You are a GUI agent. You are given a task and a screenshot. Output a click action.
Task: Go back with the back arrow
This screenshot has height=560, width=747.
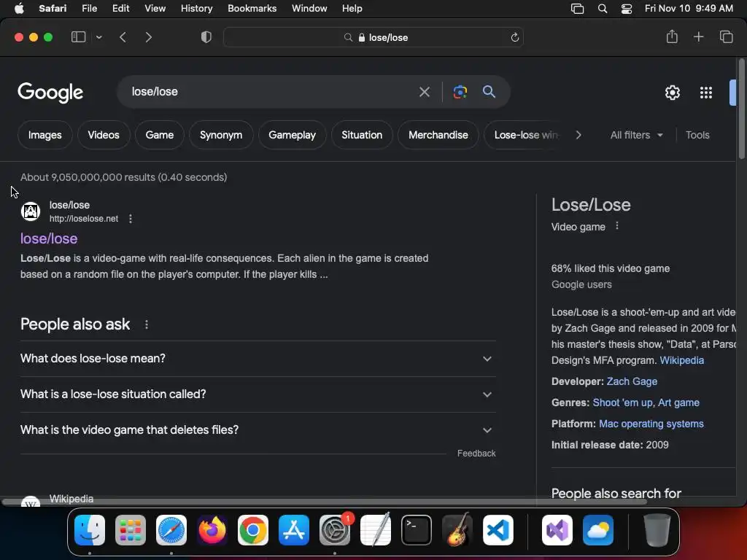(123, 37)
